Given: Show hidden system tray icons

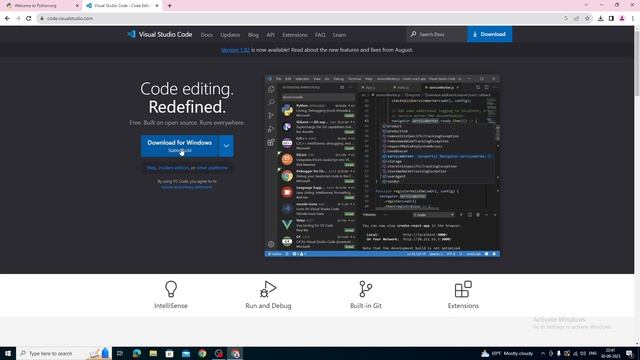Looking at the screenshot, I should point(542,353).
